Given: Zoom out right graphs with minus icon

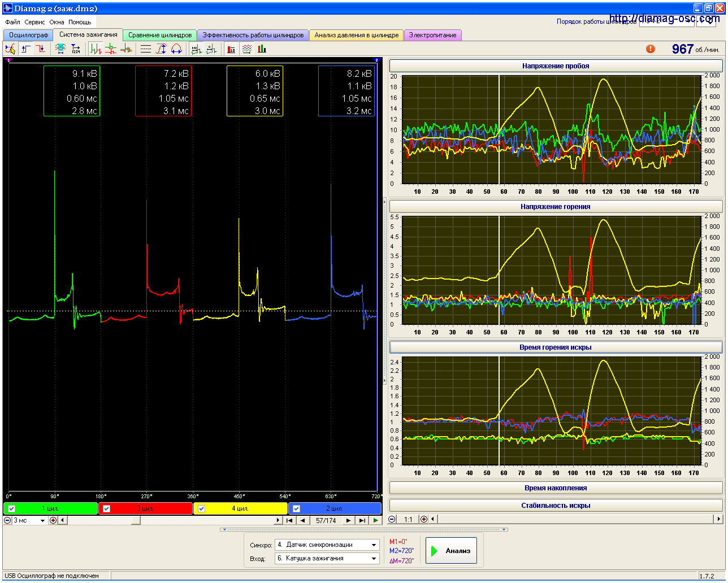Looking at the screenshot, I should coord(392,519).
